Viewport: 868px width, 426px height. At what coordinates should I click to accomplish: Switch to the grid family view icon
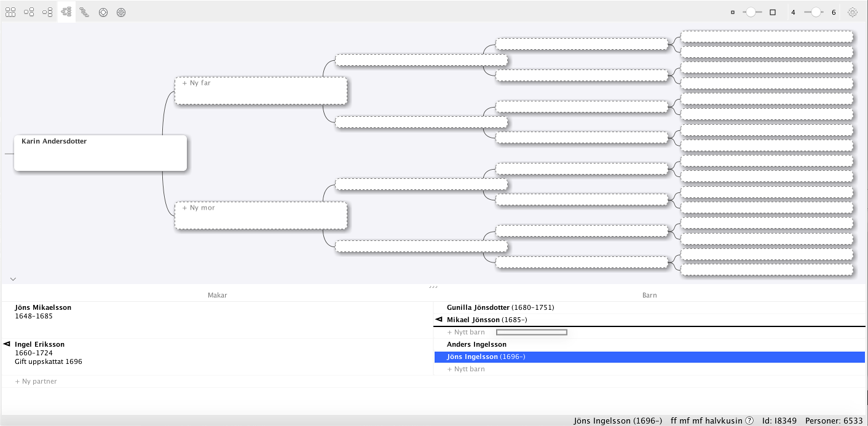coord(10,12)
